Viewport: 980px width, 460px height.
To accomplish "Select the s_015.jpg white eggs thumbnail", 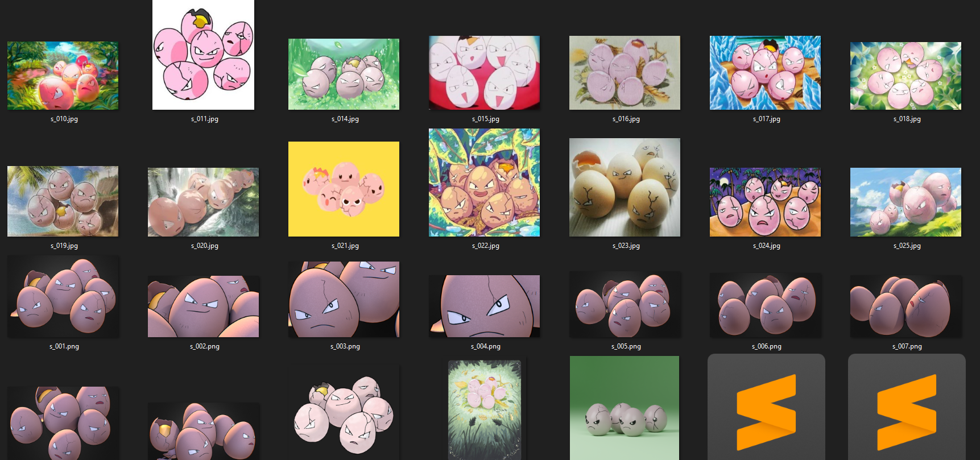I will tap(484, 73).
